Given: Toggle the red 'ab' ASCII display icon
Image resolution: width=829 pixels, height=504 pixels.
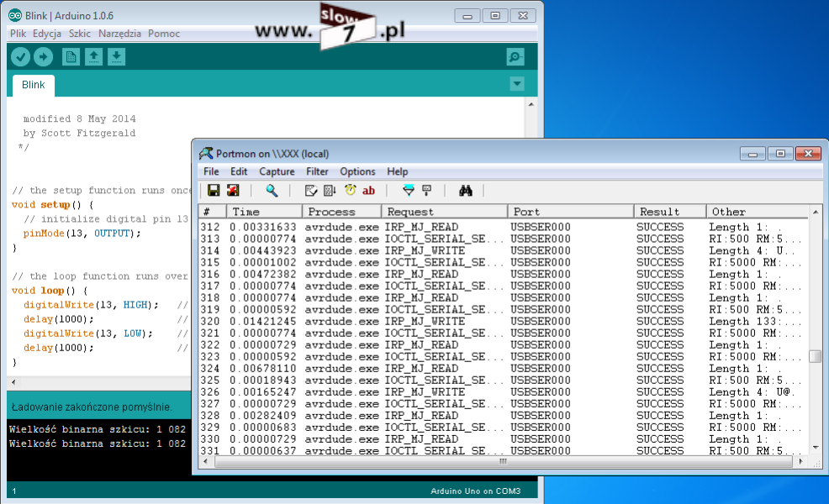Looking at the screenshot, I should tap(368, 190).
